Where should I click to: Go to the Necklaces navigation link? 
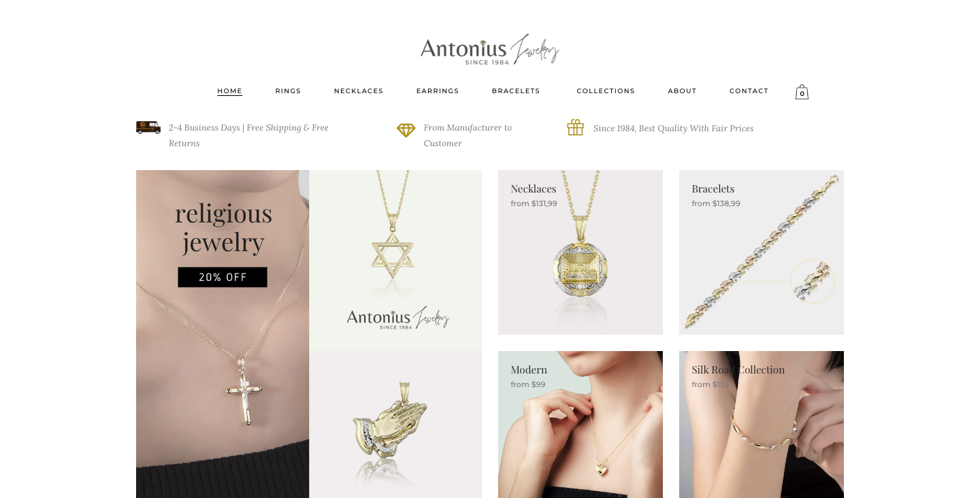(359, 91)
